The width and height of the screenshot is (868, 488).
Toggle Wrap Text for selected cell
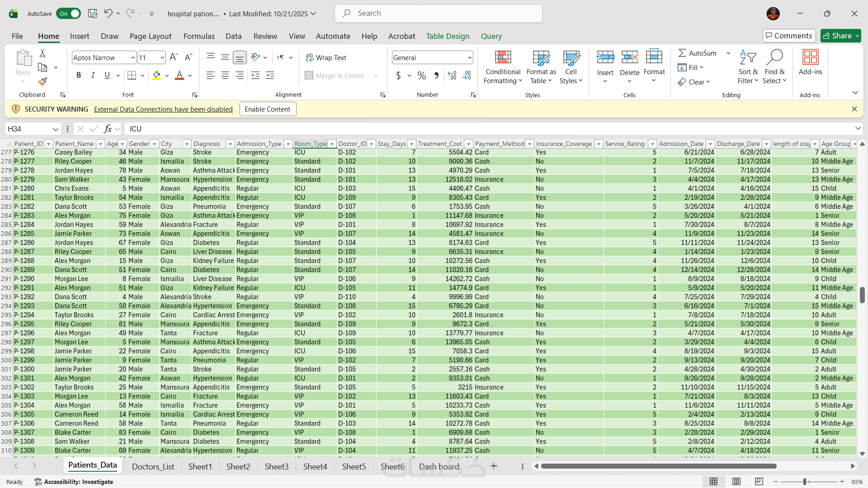[326, 57]
